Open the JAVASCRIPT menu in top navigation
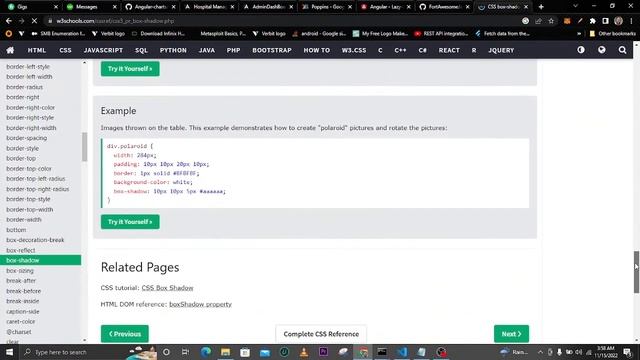The width and height of the screenshot is (640, 360). click(103, 50)
